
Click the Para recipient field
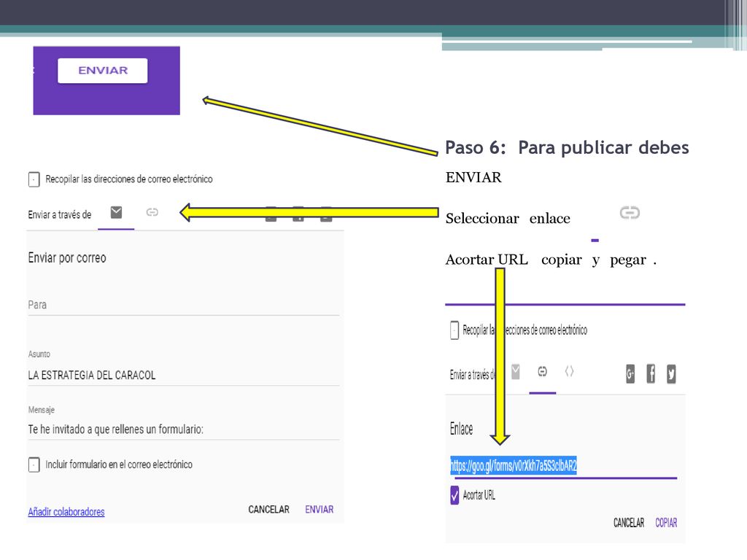click(x=183, y=305)
